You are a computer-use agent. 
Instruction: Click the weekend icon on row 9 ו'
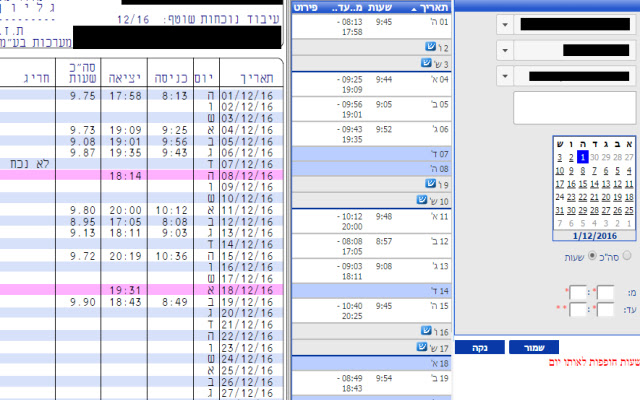pyautogui.click(x=430, y=184)
